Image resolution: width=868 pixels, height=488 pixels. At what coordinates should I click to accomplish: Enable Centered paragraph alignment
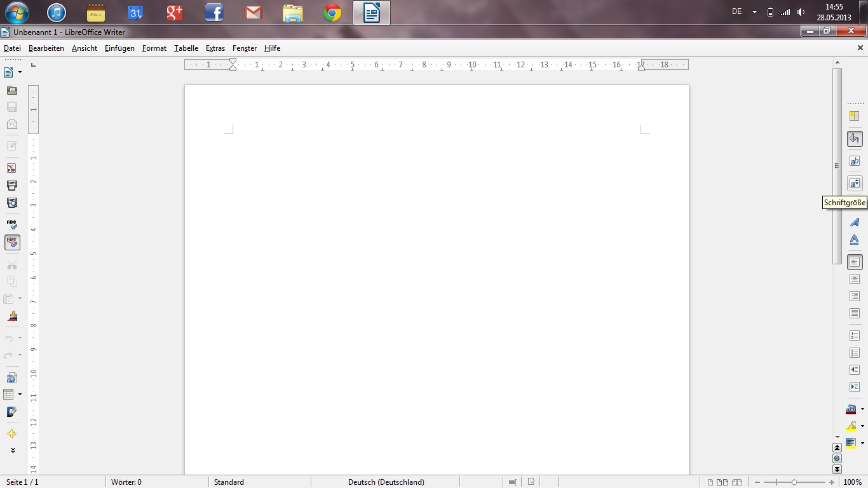[855, 279]
